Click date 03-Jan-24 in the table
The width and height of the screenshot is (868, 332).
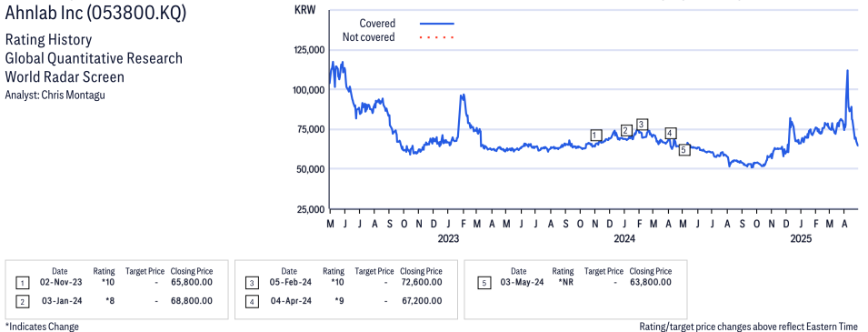[61, 301]
